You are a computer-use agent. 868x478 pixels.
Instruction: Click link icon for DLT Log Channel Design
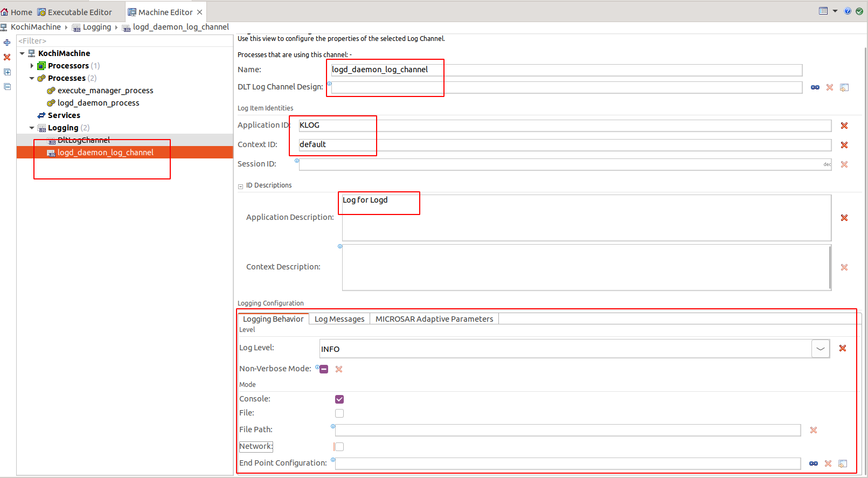(815, 87)
